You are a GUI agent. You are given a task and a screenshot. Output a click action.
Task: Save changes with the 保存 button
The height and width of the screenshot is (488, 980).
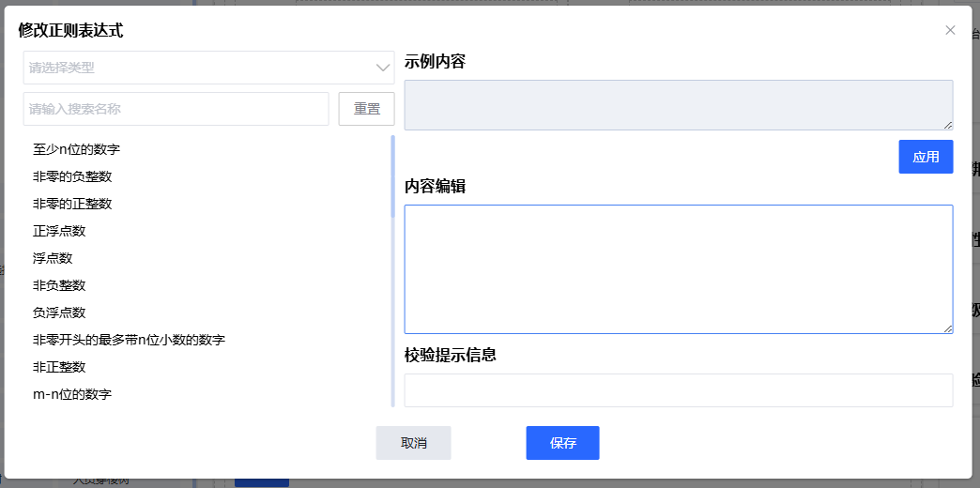562,443
